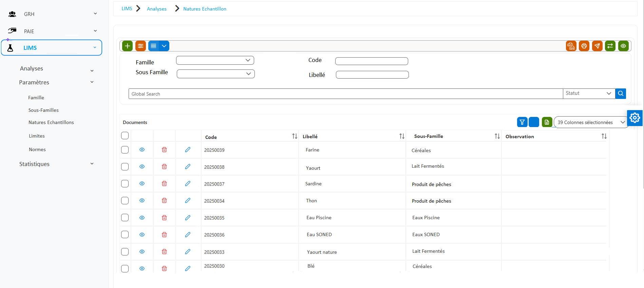Open the 39 Colonnes sélectionnées dropdown
Image resolution: width=644 pixels, height=288 pixels.
click(x=590, y=122)
